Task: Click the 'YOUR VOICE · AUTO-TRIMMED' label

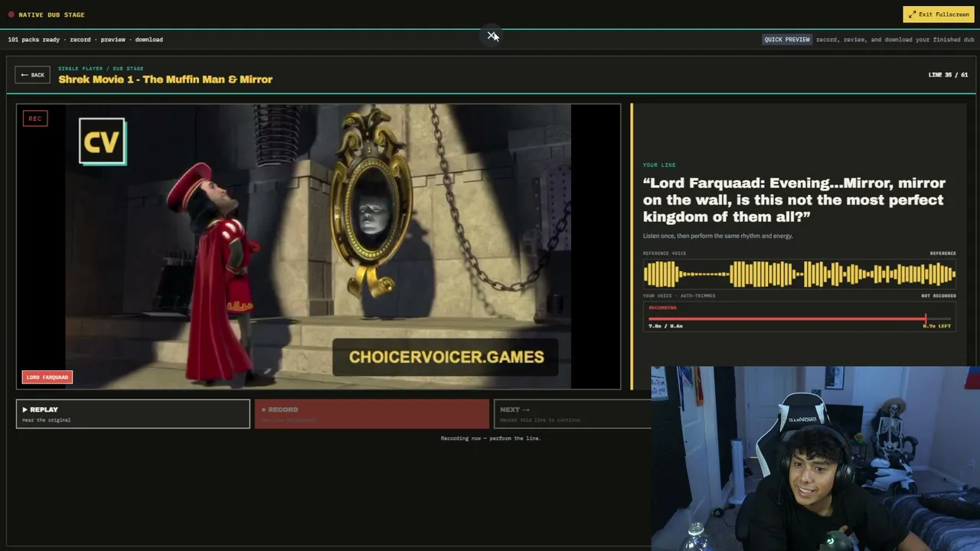Action: click(679, 295)
